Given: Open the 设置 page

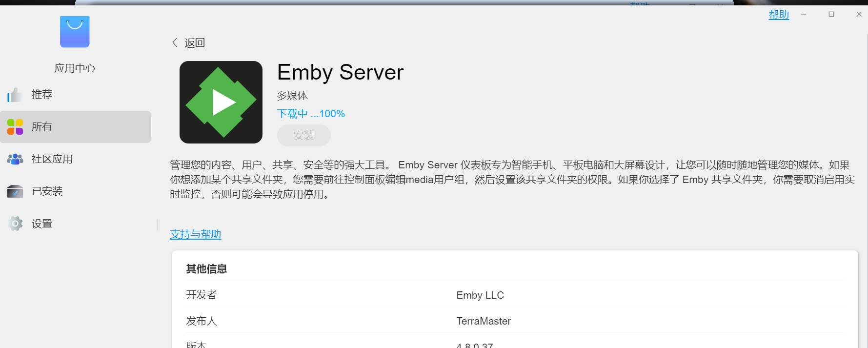Looking at the screenshot, I should click(x=76, y=224).
